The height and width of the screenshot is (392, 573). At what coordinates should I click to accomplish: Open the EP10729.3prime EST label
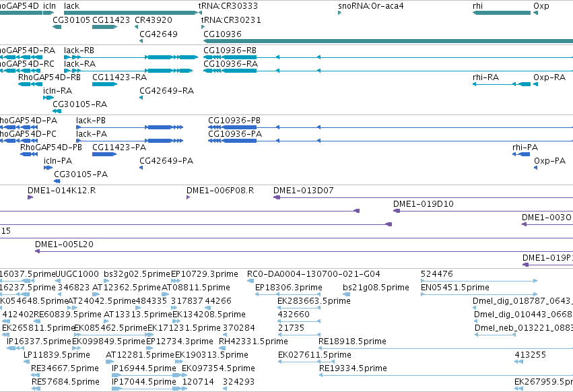[x=205, y=274]
